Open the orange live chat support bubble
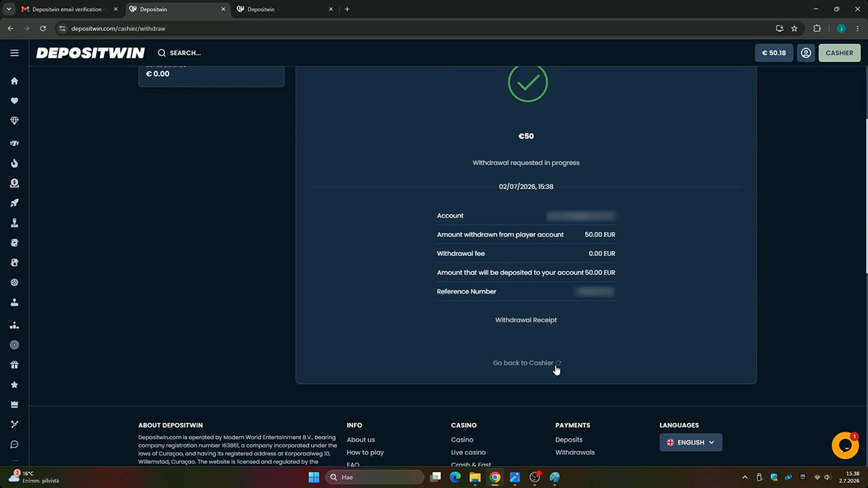This screenshot has height=488, width=868. pyautogui.click(x=846, y=445)
